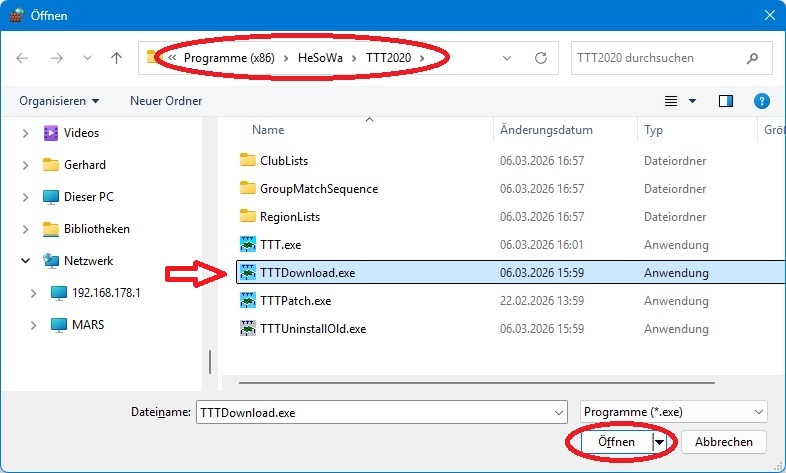Click the TTTPatch.exe file name
Viewport: 786px width, 473px height.
pyautogui.click(x=295, y=301)
